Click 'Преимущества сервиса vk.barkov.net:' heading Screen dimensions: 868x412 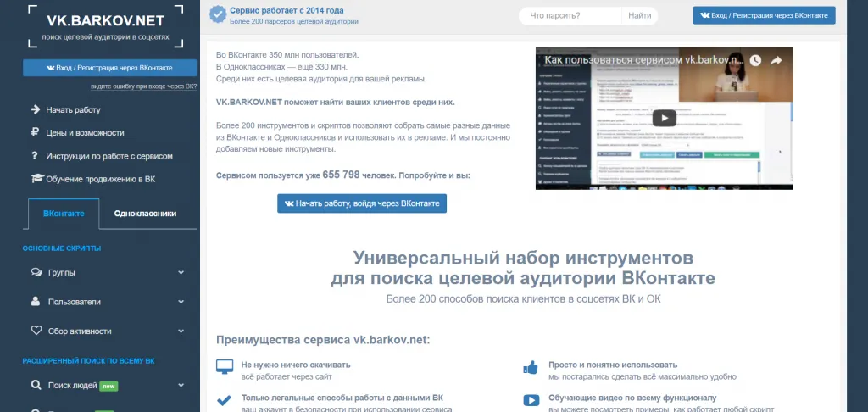click(x=323, y=340)
